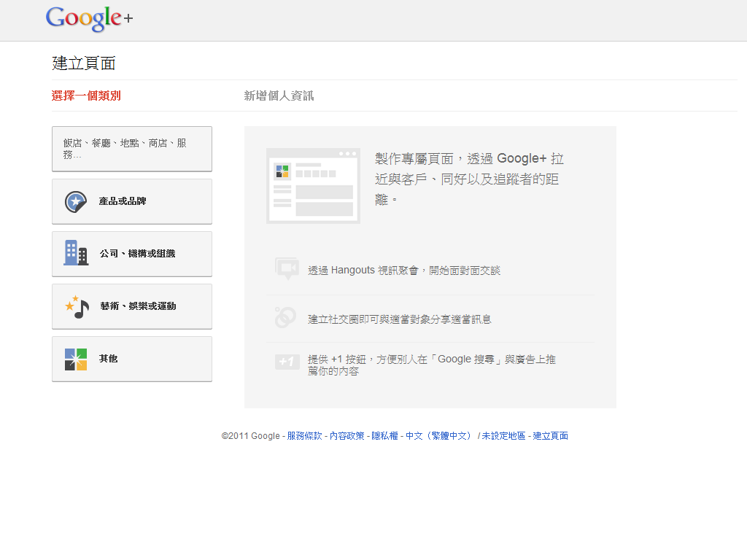The height and width of the screenshot is (560, 747).
Task: Click the building icon for 公司、機構或組織
Action: point(76,253)
